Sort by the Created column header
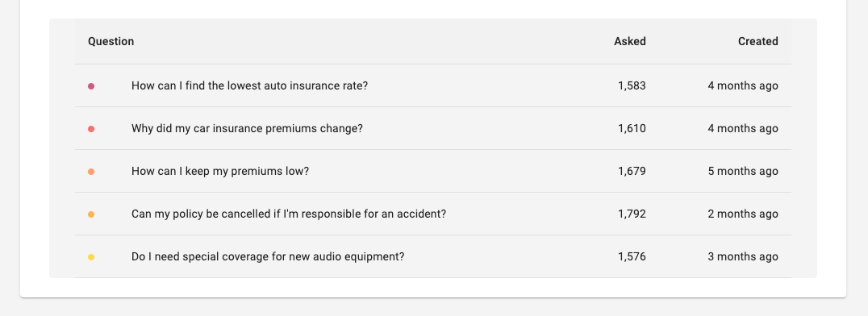Image resolution: width=868 pixels, height=316 pixels. tap(757, 41)
